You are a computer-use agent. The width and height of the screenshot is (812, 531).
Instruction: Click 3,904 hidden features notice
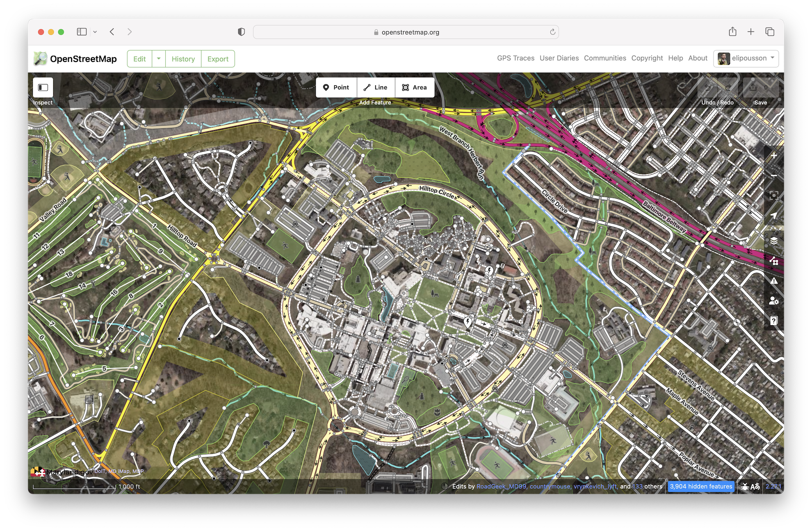coord(701,486)
